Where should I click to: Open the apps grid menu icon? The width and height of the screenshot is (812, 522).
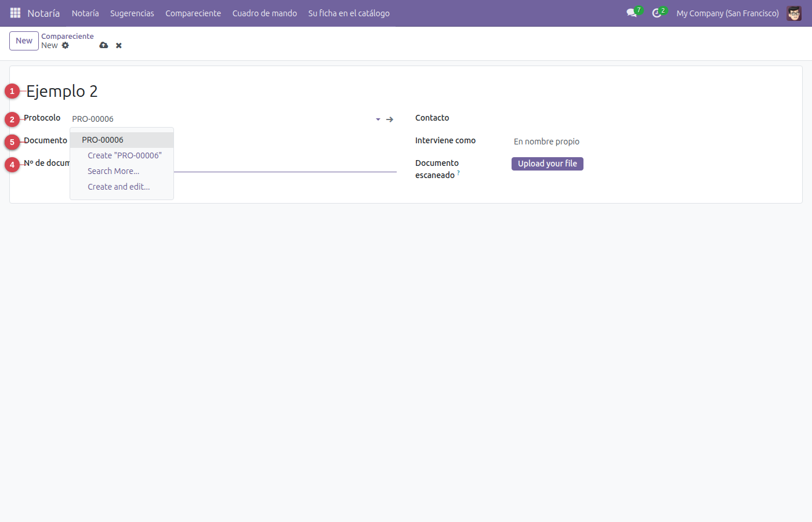[x=16, y=13]
